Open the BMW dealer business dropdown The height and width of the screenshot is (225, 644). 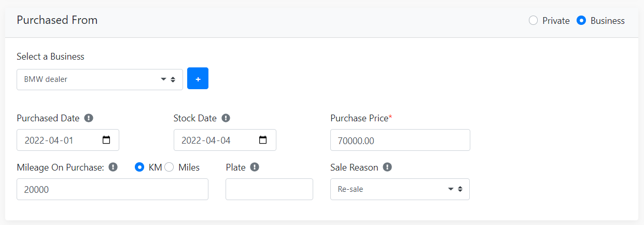coord(100,79)
